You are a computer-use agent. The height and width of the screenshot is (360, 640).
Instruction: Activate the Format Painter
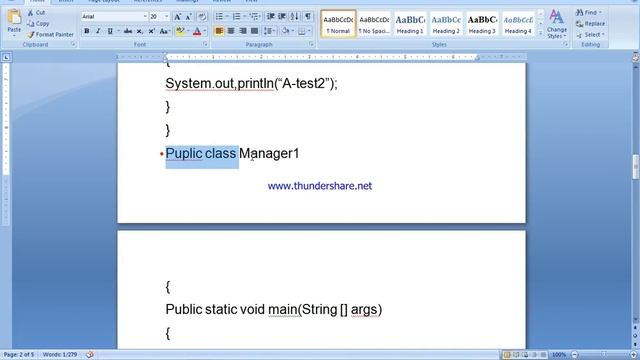51,35
